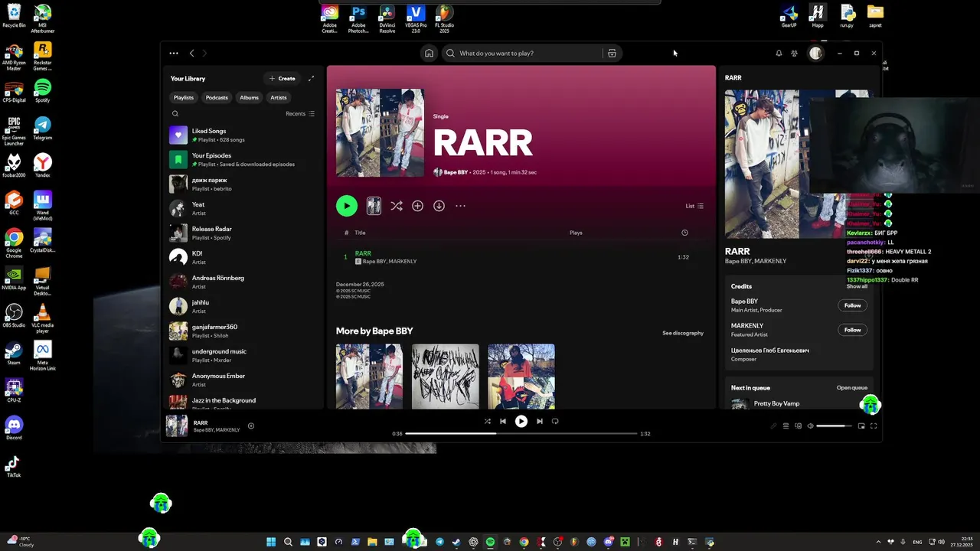The image size is (980, 551).
Task: Open the third More by Bape BBY cover
Action: [521, 377]
